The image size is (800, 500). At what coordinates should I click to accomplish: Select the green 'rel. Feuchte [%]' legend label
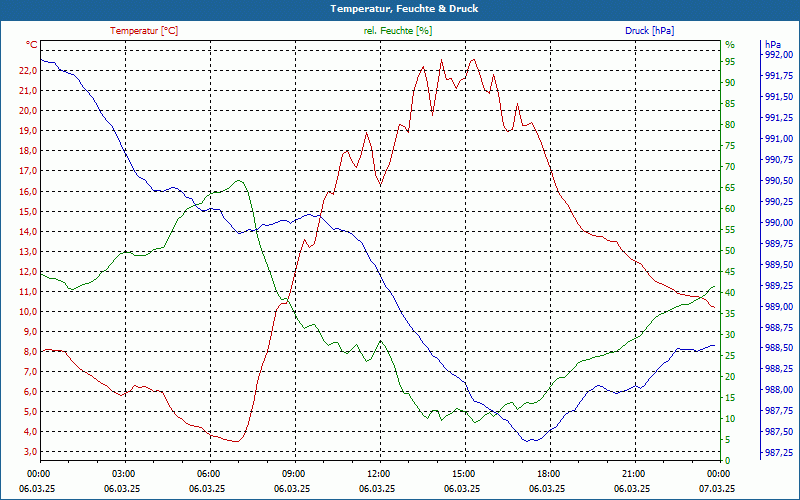click(x=397, y=31)
